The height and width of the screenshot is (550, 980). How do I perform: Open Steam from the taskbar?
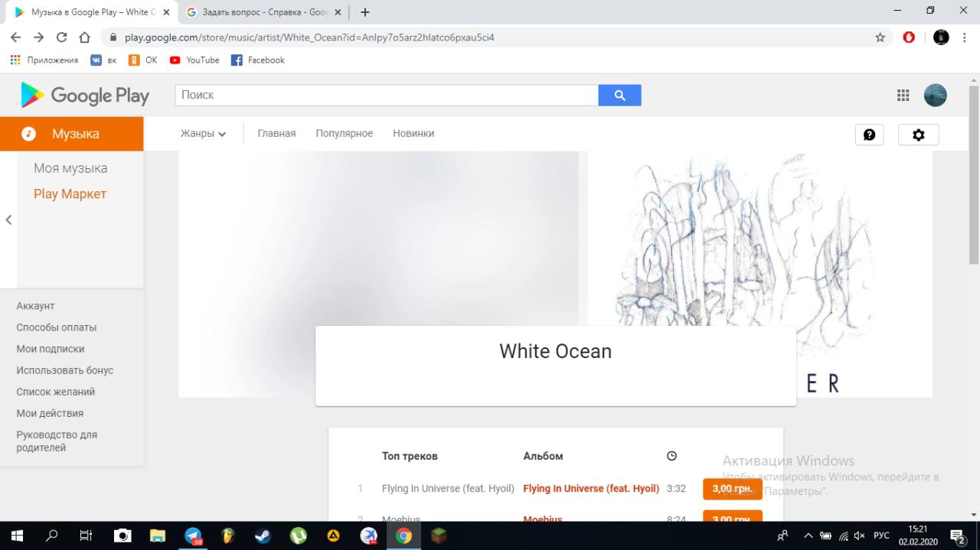pyautogui.click(x=263, y=535)
